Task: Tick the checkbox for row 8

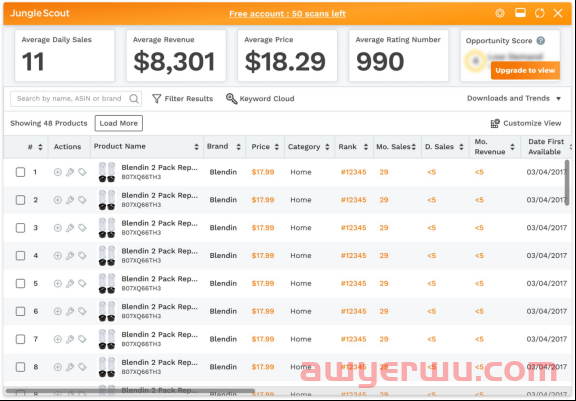Action: (20, 367)
